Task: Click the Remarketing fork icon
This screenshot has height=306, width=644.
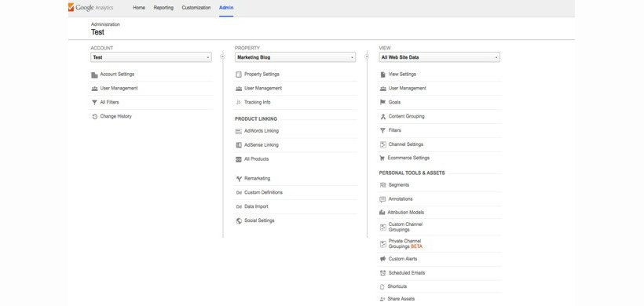Action: coord(239,179)
